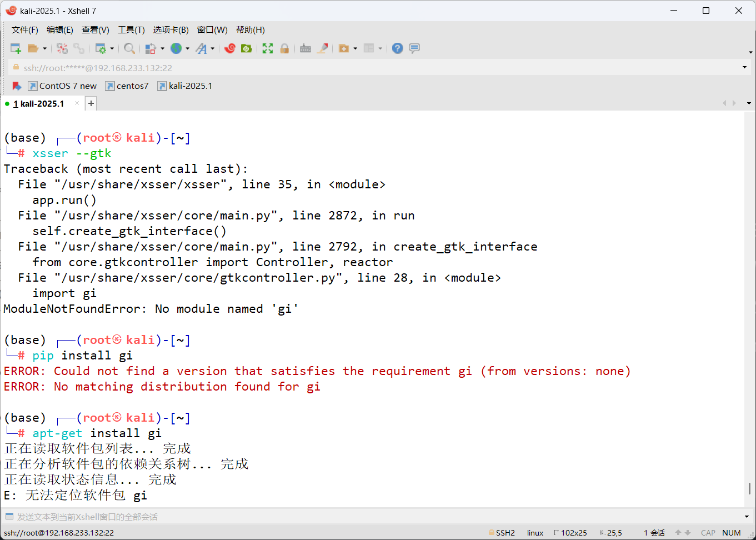Expand the tab group folder dropdown arrow

coord(356,48)
